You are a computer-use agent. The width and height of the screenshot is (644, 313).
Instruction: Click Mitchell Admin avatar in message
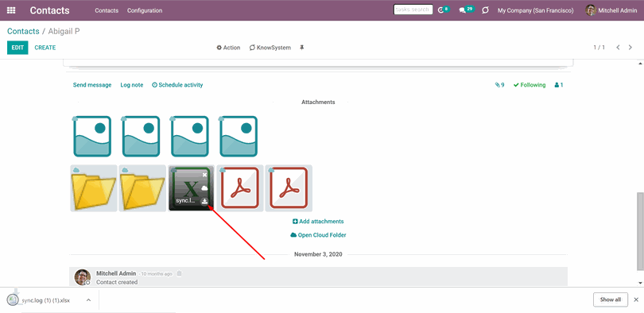[82, 277]
